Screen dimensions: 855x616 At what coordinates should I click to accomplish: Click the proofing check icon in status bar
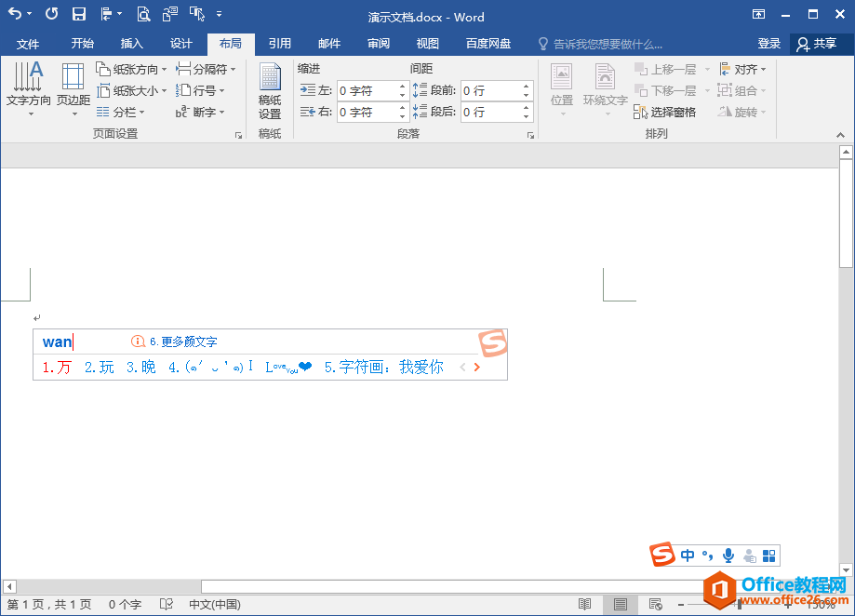[x=167, y=604]
